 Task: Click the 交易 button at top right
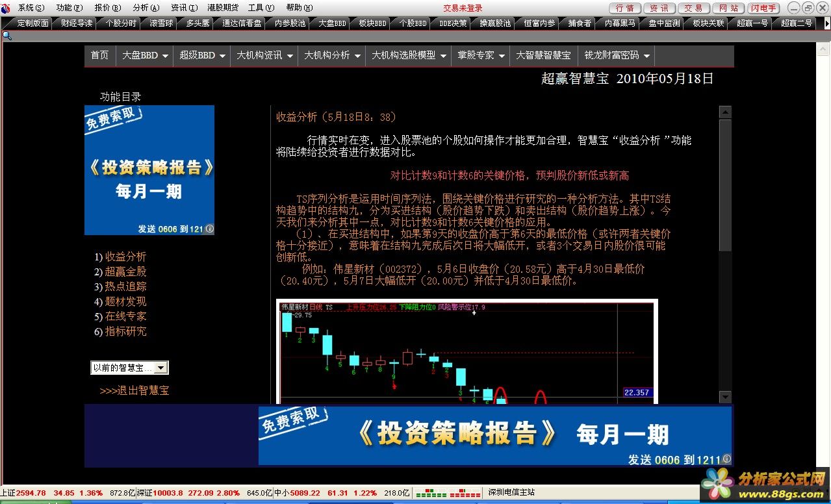pyautogui.click(x=693, y=8)
